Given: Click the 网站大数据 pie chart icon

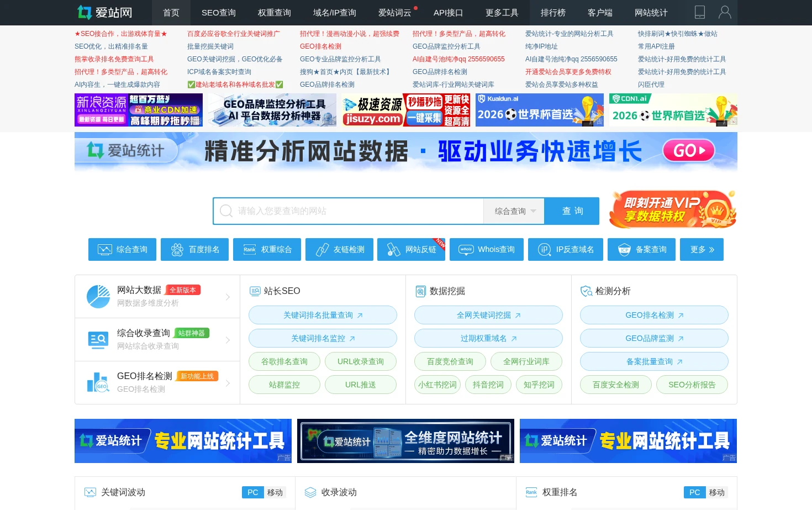Looking at the screenshot, I should (x=98, y=297).
